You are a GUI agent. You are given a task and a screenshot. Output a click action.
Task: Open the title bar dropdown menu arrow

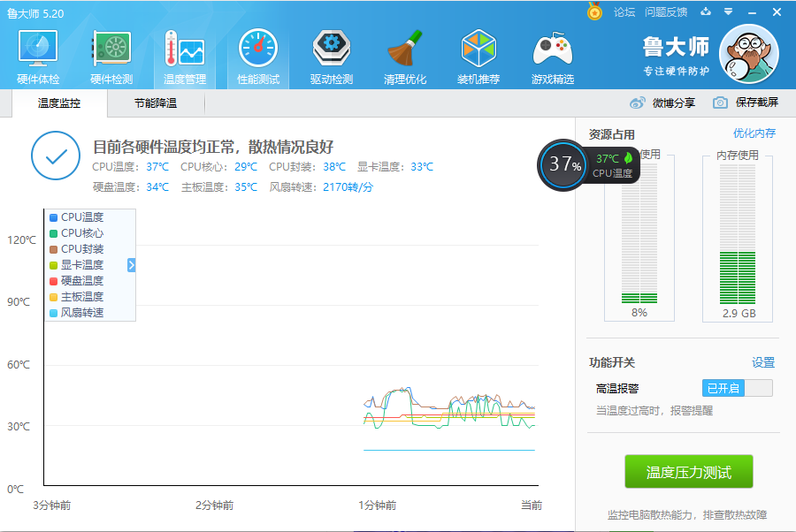pyautogui.click(x=729, y=11)
